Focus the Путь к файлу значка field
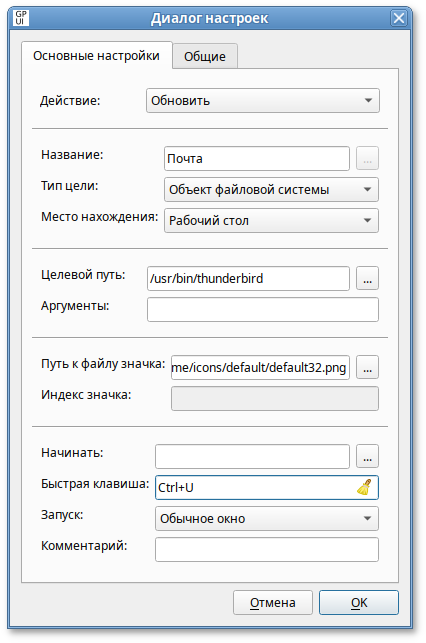The image size is (426, 643). 260,367
